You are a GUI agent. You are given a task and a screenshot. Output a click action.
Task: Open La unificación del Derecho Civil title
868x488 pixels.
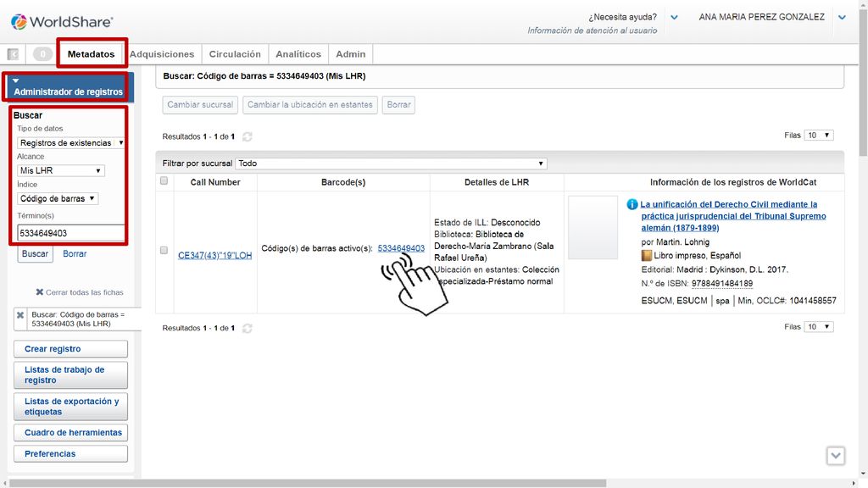pos(733,216)
